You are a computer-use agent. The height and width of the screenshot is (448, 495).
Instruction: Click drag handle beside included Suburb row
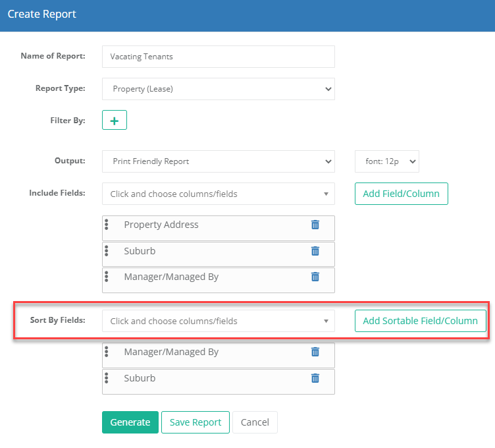[x=107, y=251]
